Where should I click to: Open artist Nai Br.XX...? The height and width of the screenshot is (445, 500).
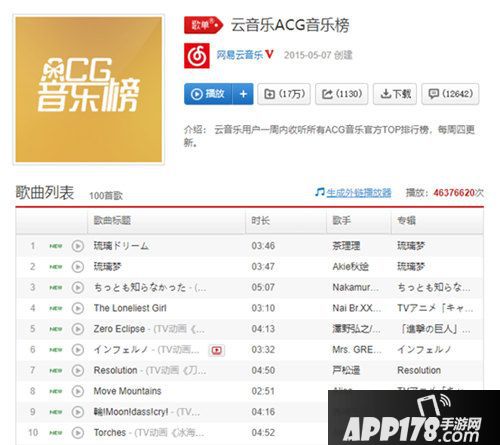356,308
